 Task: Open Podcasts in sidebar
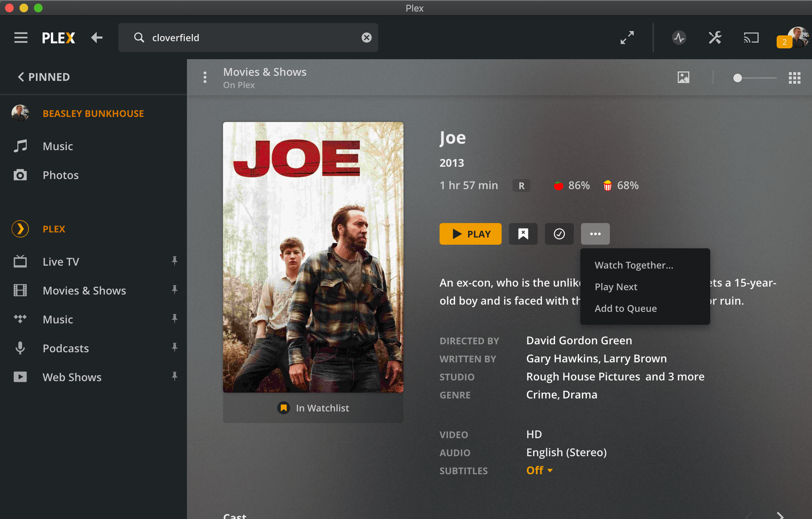pos(66,348)
